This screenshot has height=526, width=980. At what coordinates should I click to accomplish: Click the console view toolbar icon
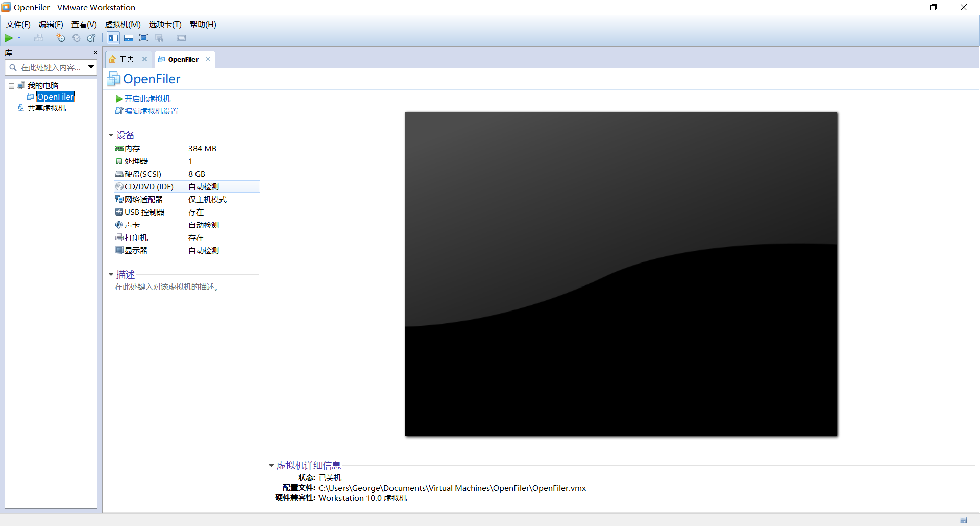[x=181, y=38]
